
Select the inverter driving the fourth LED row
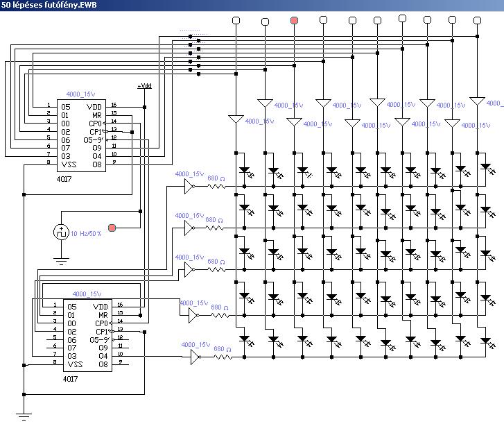(194, 316)
